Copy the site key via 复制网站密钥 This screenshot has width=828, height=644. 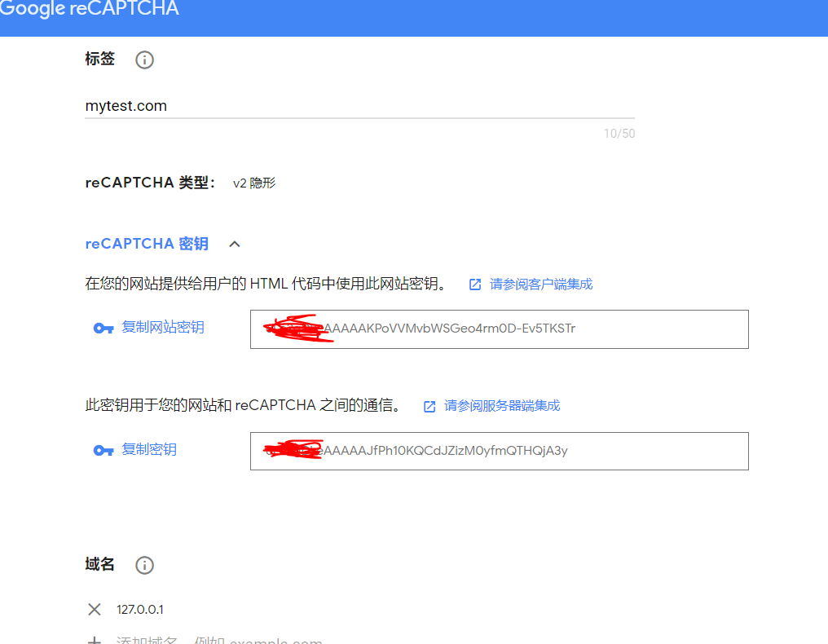click(163, 328)
